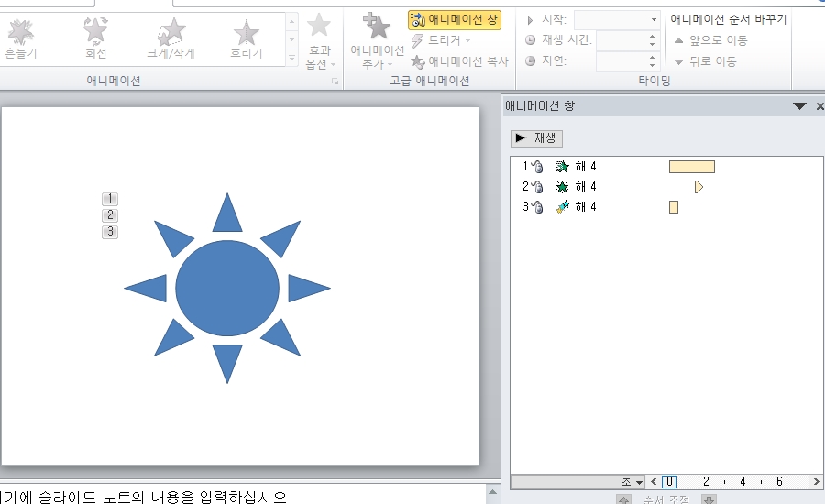This screenshot has width=825, height=504.
Task: Select the 흔들기 animation effect
Action: (21, 38)
